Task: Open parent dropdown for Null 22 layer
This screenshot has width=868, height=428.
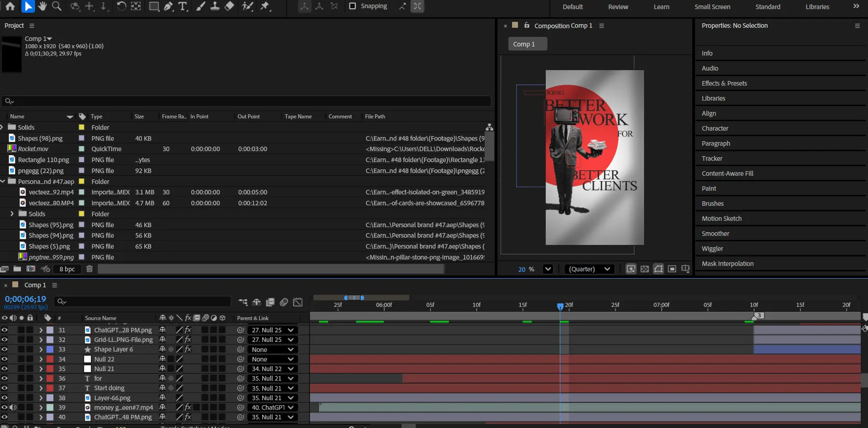Action: coord(273,359)
